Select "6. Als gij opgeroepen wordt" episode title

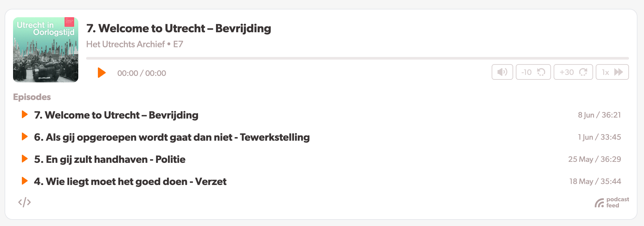click(x=172, y=137)
